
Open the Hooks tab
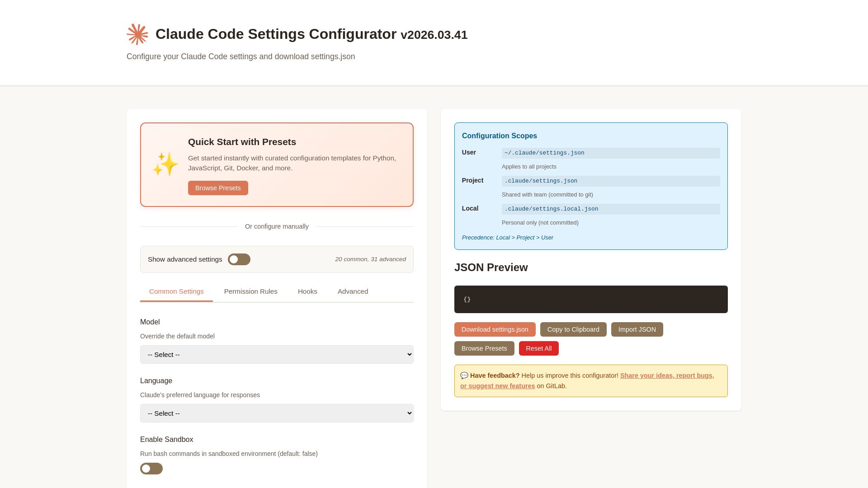point(307,291)
